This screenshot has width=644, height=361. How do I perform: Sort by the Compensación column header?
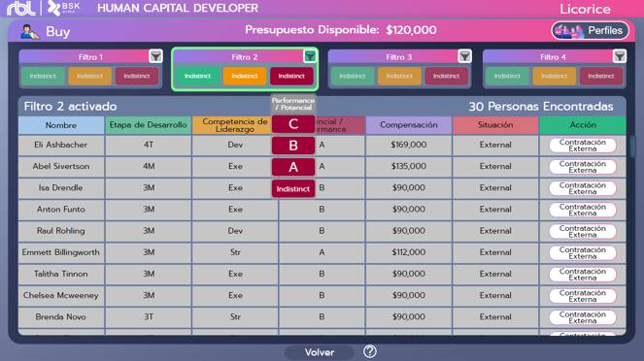(409, 125)
